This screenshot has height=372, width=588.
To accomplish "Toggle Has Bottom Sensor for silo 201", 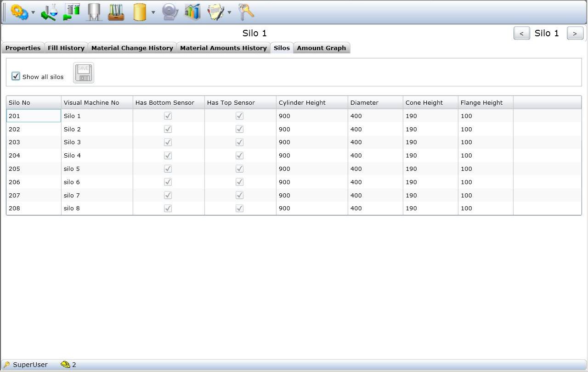I will point(168,116).
